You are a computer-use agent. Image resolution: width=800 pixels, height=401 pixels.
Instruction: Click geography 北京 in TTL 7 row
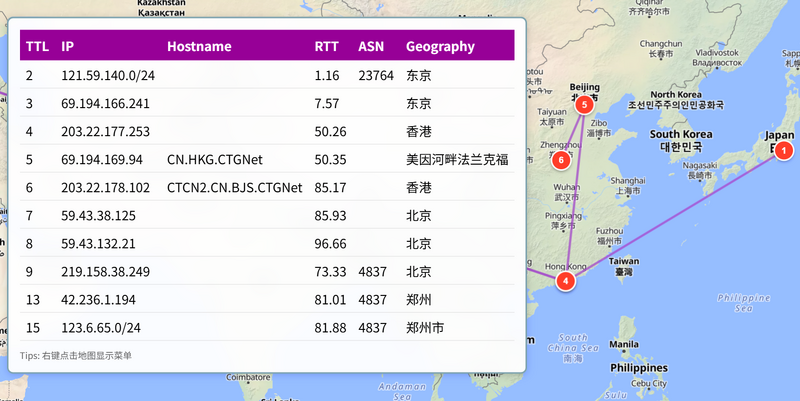pyautogui.click(x=418, y=216)
